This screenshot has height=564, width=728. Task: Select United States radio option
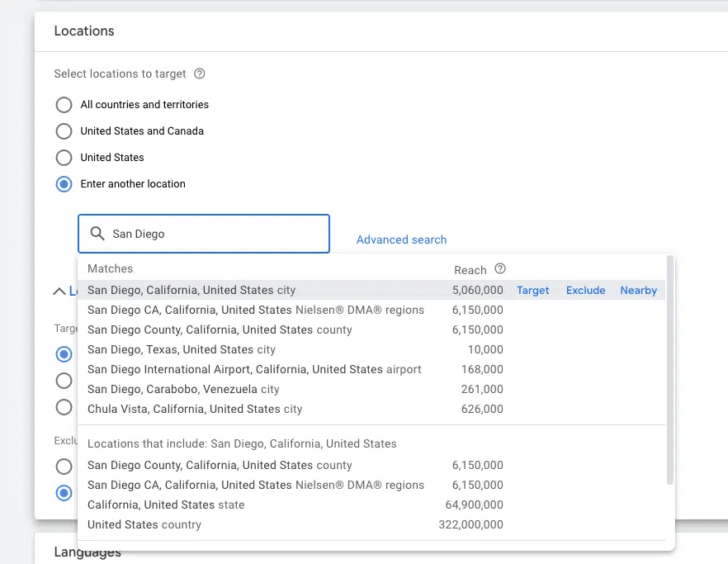(x=64, y=158)
